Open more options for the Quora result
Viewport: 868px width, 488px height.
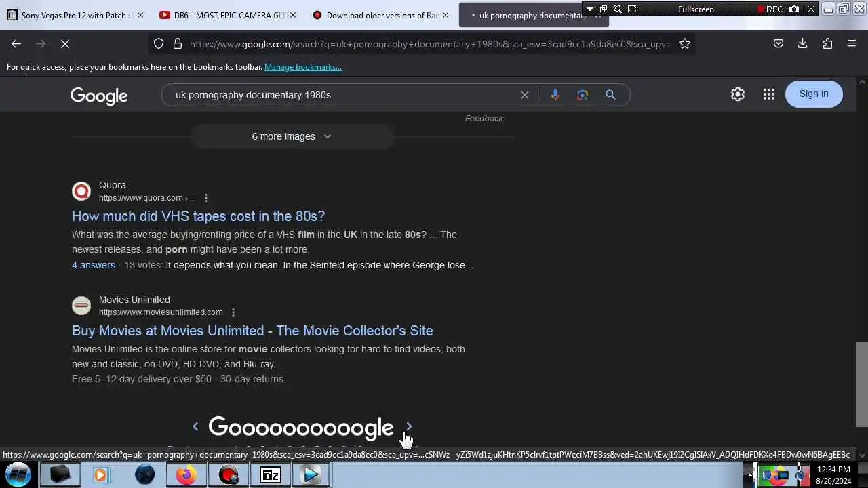206,198
